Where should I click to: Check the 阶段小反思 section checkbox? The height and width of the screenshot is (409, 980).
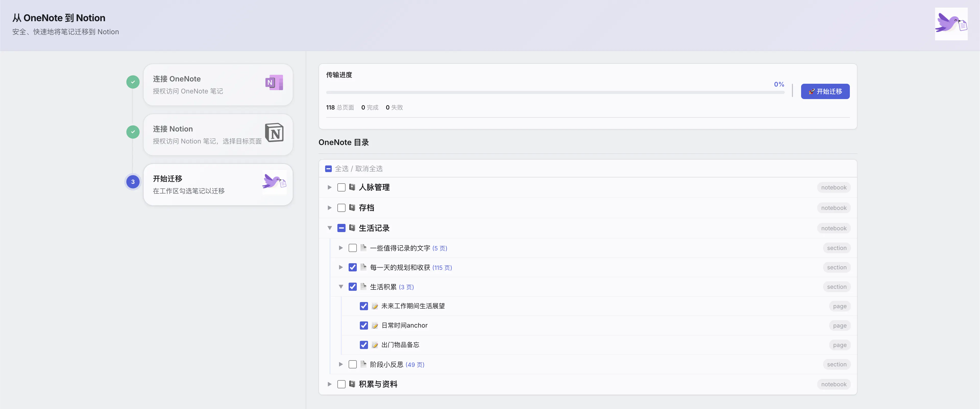click(353, 365)
